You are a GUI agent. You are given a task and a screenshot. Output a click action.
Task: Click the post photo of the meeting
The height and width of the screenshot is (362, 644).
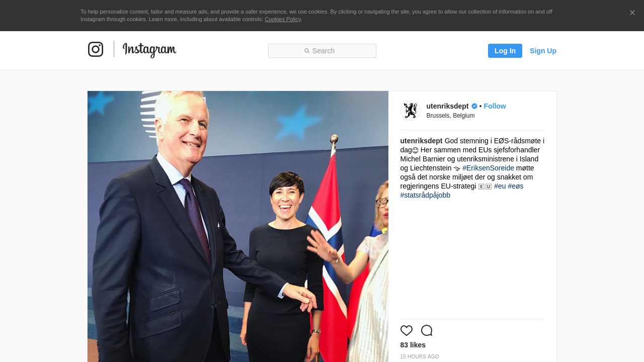[x=238, y=226]
